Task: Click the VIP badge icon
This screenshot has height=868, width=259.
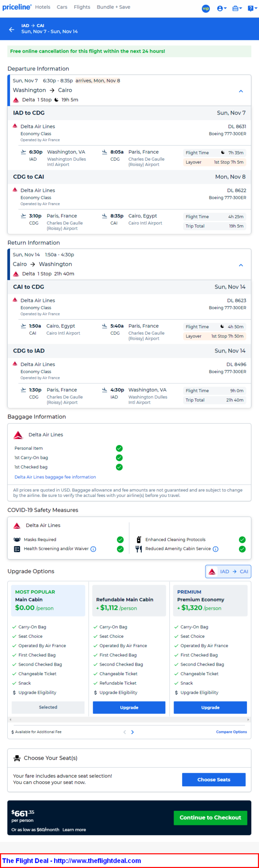Action: (206, 9)
